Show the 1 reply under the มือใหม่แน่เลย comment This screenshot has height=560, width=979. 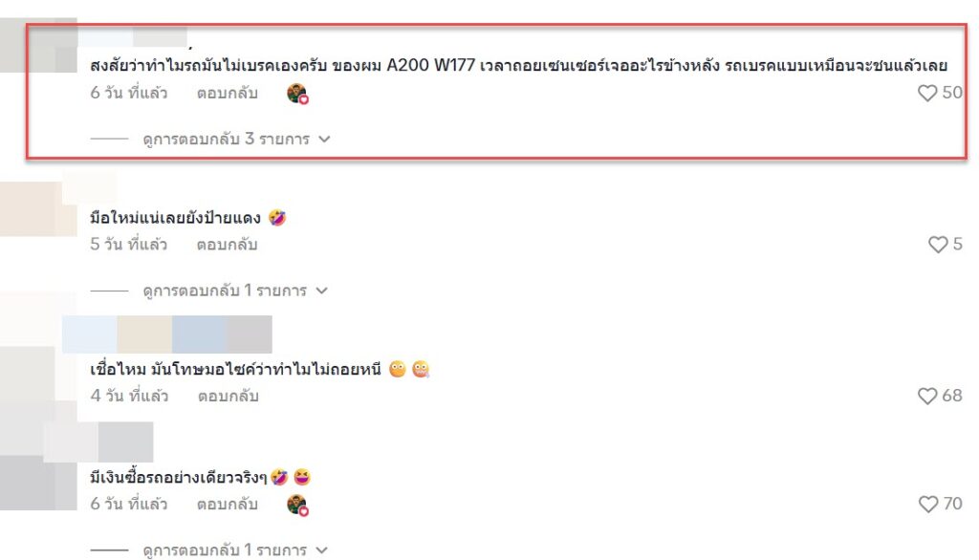click(235, 291)
